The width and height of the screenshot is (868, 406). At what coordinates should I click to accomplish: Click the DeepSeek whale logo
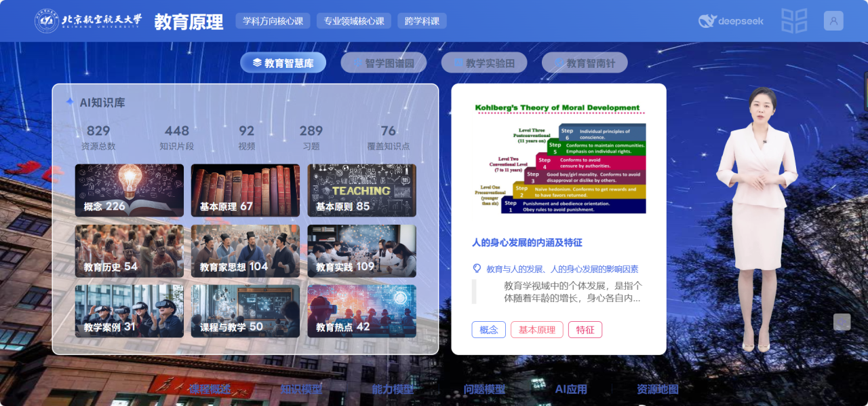[706, 21]
